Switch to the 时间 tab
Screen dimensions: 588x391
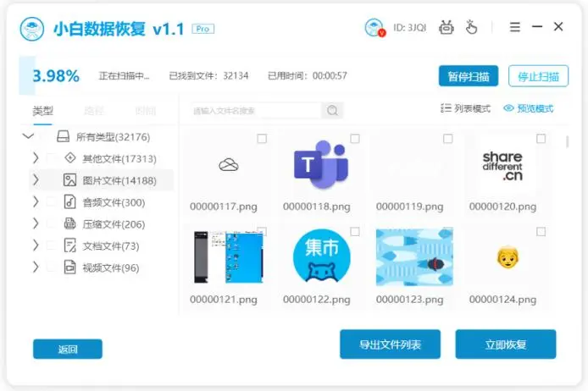(x=146, y=111)
